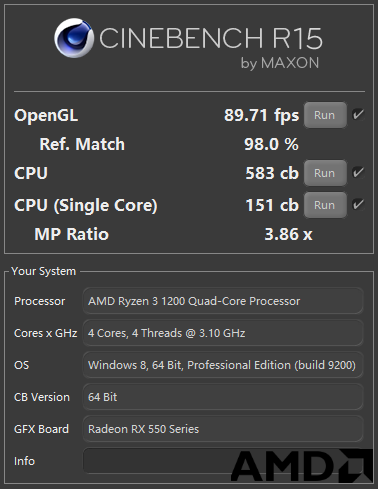Run the OpenGL benchmark
This screenshot has height=489, width=378.
pos(325,115)
